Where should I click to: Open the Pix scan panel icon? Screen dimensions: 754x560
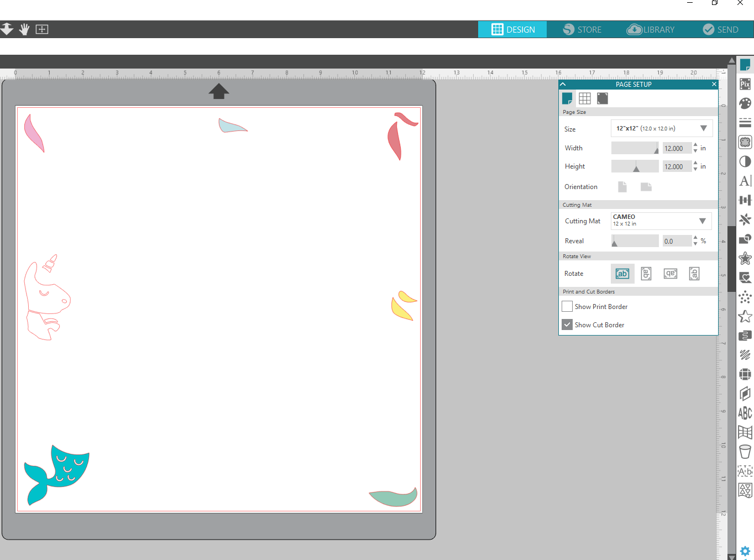click(745, 84)
